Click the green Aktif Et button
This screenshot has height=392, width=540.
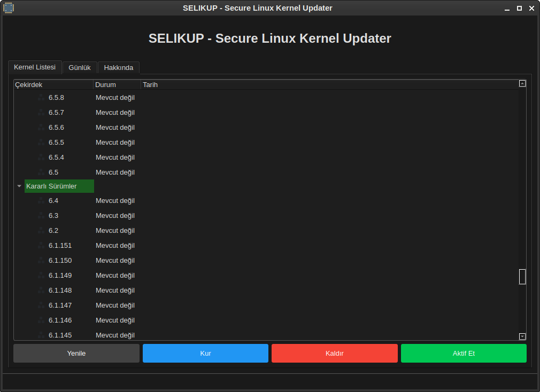coord(464,354)
